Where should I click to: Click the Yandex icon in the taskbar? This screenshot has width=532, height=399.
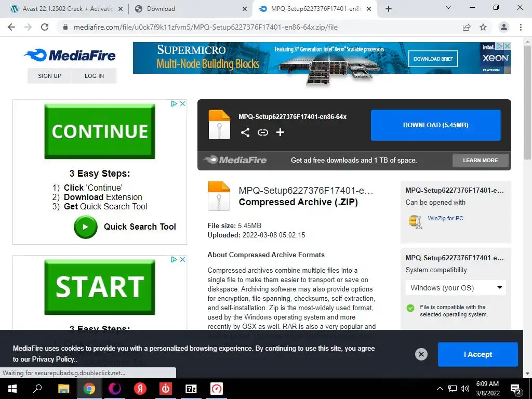(140, 389)
